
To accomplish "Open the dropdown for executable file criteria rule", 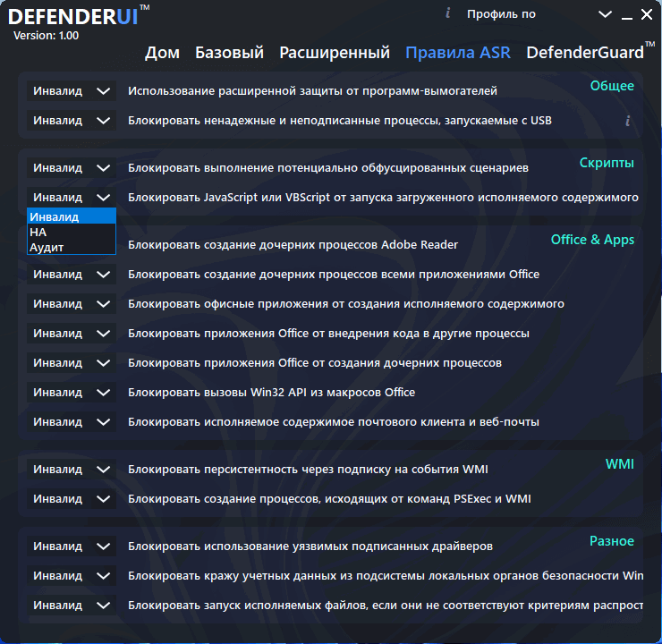I will 72,606.
